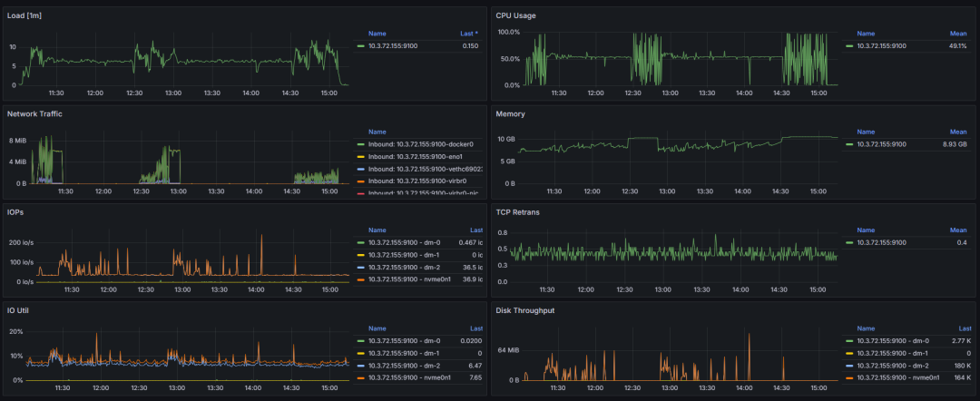980x401 pixels.
Task: Click green color swatch in Load legend
Action: tap(360, 46)
